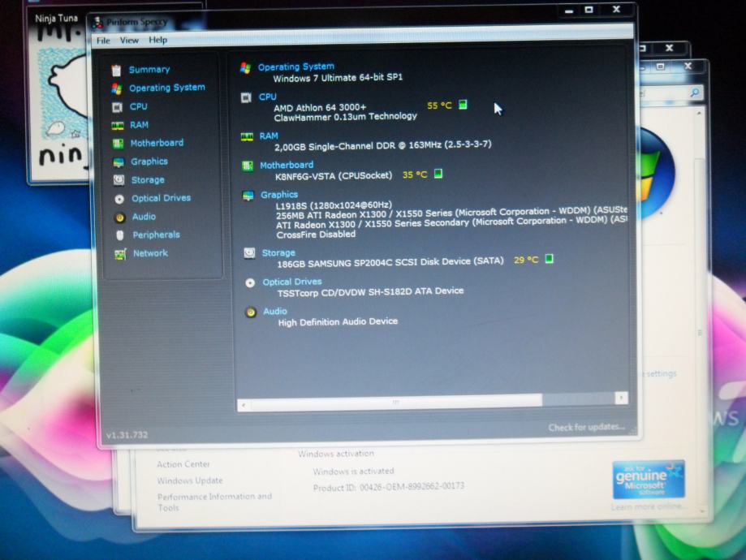Click 29 °C storage temperature value
Image resolution: width=746 pixels, height=560 pixels.
[526, 260]
